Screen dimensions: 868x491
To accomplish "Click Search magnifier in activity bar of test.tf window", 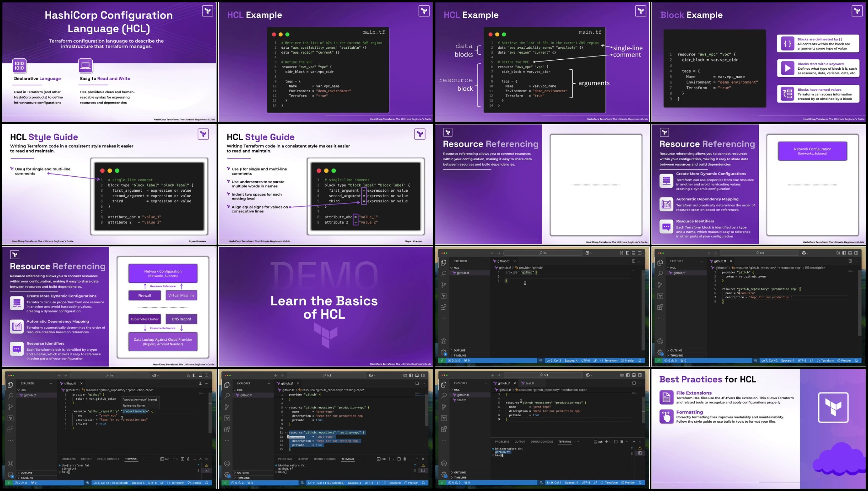I will click(x=444, y=396).
